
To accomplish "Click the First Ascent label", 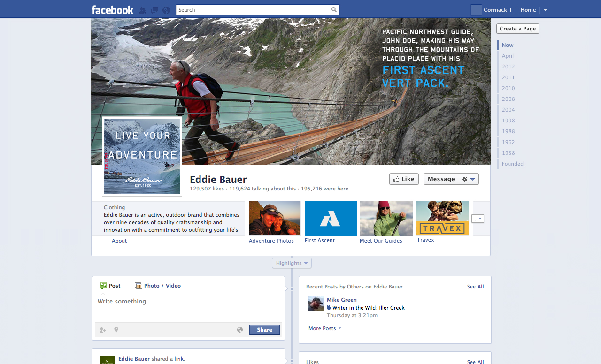I will coord(320,240).
